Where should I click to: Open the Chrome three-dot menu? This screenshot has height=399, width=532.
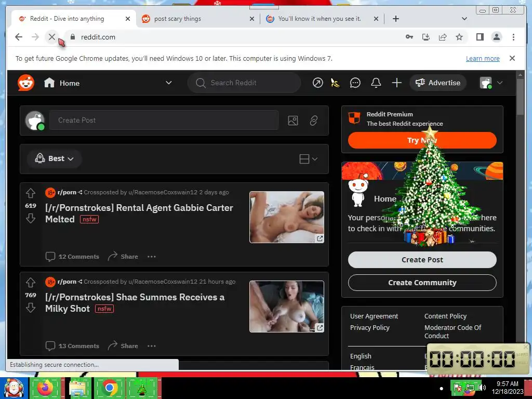[x=513, y=37]
